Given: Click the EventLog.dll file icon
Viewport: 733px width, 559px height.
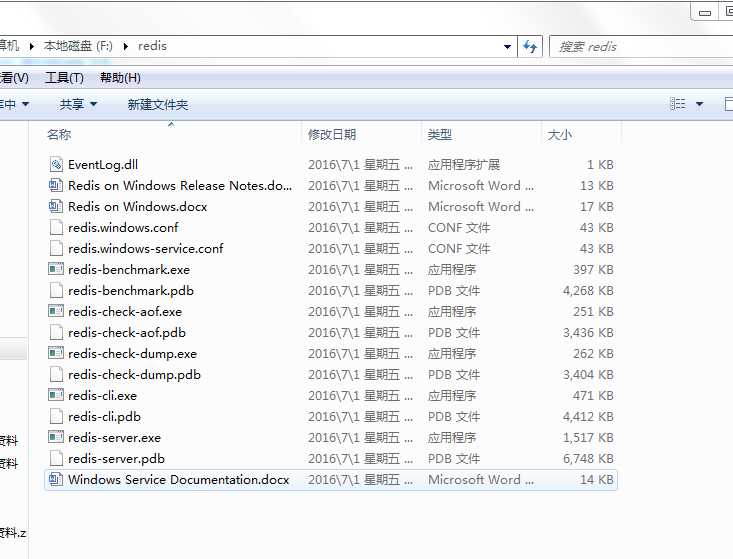Looking at the screenshot, I should coord(56,164).
